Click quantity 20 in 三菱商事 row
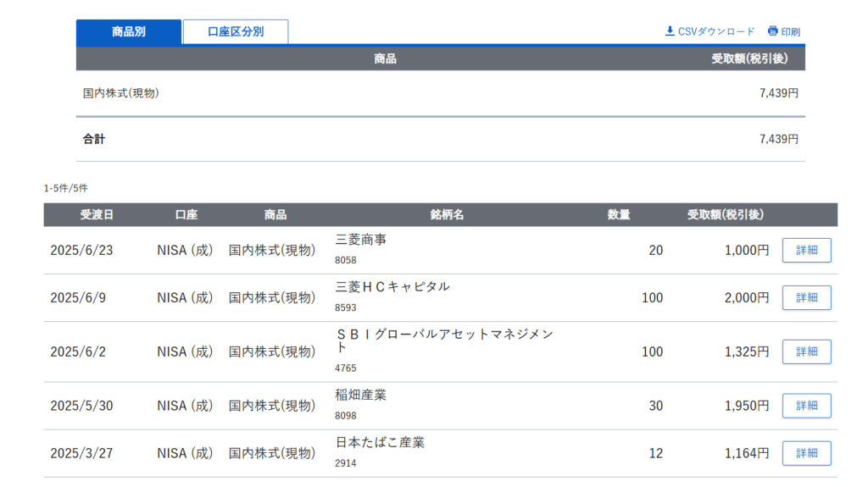 click(x=656, y=250)
